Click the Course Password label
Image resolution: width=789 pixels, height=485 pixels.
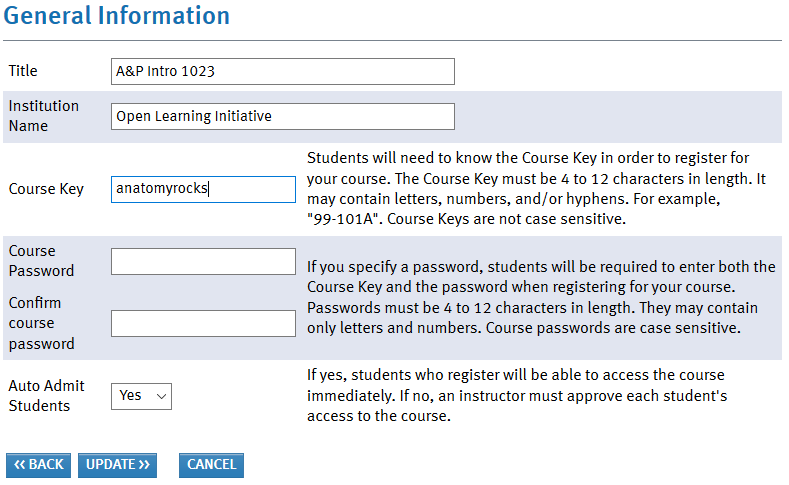41,261
